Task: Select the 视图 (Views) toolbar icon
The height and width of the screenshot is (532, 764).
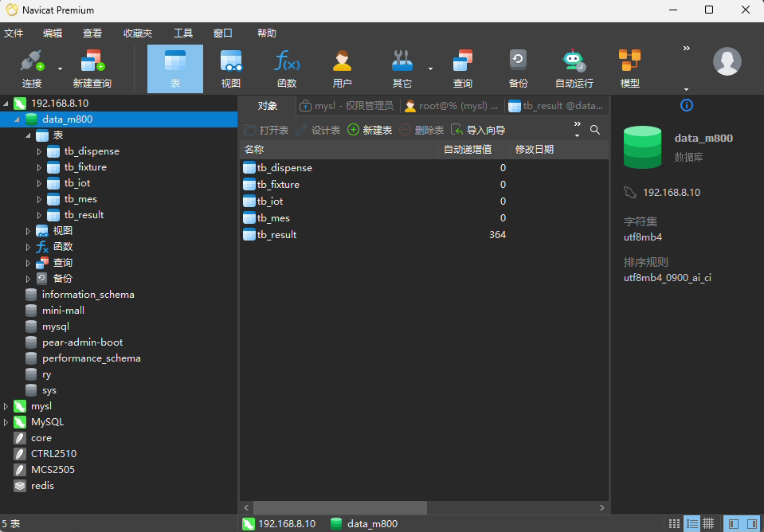Action: (x=231, y=68)
